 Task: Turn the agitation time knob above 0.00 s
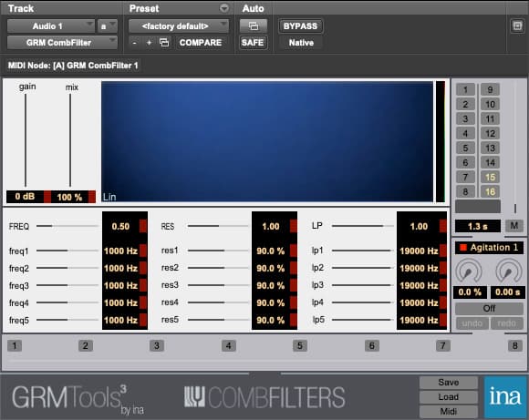pos(508,271)
